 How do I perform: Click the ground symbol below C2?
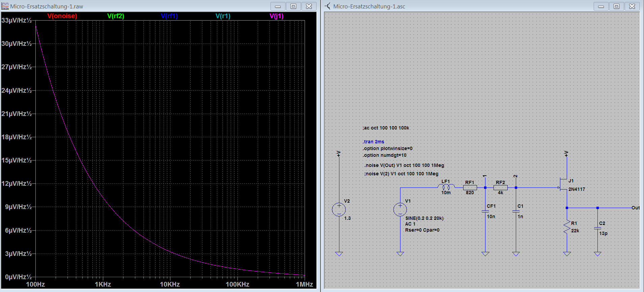click(597, 254)
